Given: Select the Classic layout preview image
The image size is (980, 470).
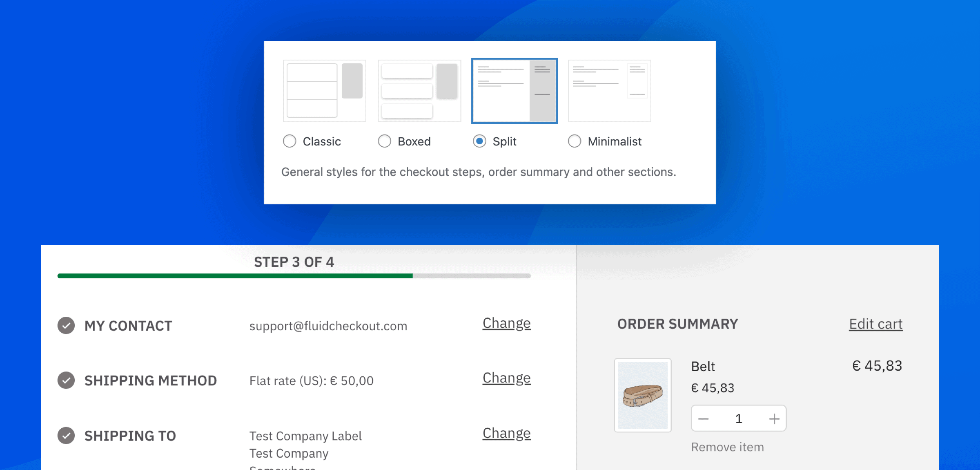Looking at the screenshot, I should click(x=324, y=90).
